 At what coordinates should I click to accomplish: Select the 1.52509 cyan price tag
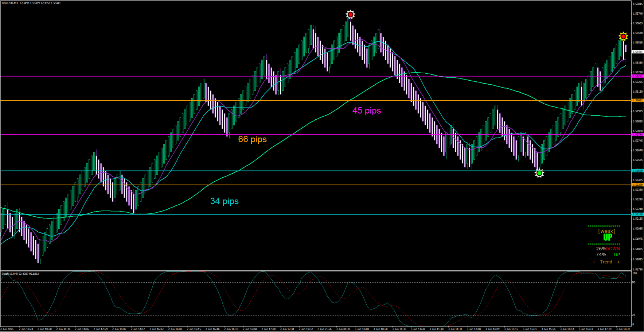[x=637, y=171]
